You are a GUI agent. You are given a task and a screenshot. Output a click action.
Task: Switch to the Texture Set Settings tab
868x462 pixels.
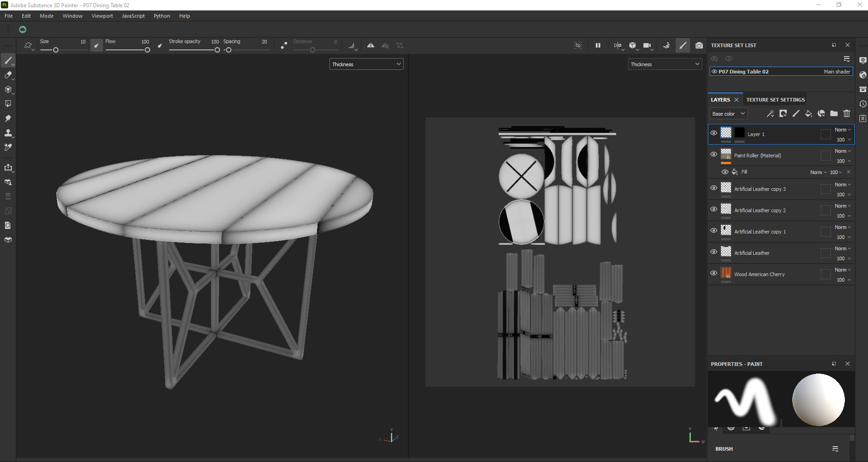coord(775,100)
